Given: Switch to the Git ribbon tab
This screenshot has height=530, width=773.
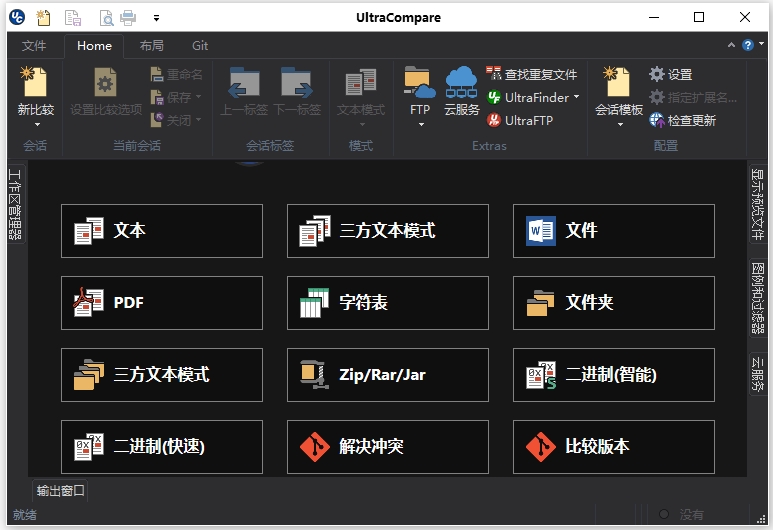Looking at the screenshot, I should (x=200, y=46).
